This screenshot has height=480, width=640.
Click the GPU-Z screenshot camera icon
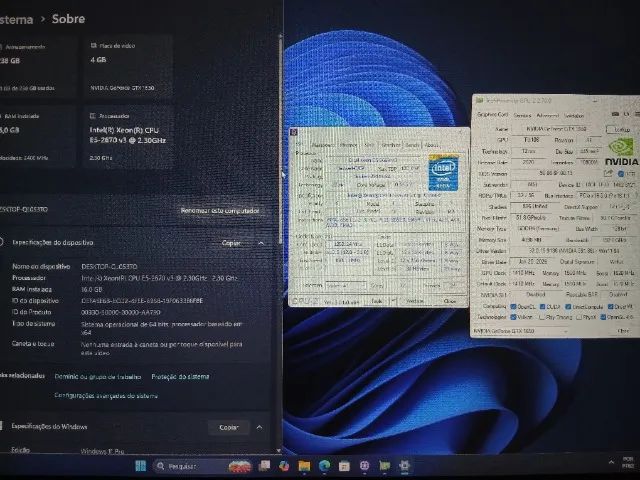615,114
